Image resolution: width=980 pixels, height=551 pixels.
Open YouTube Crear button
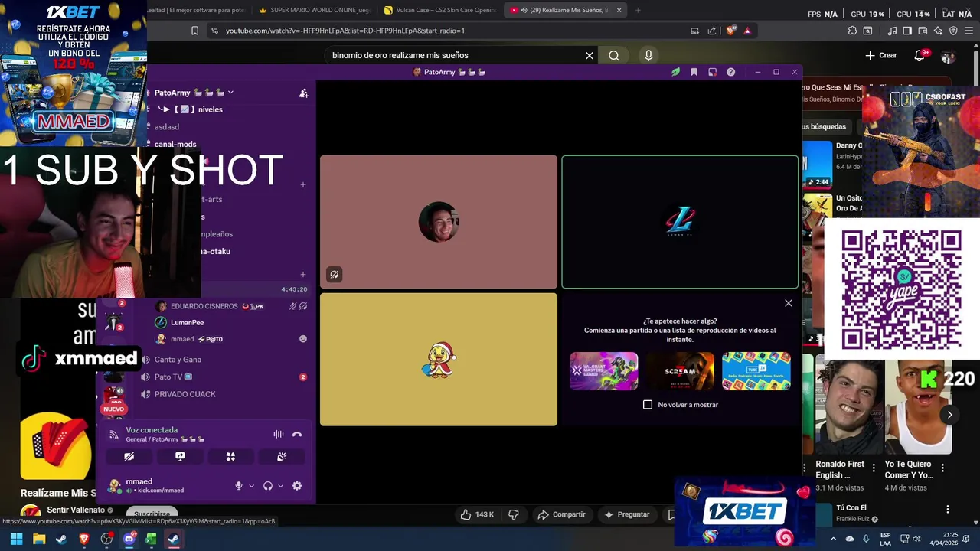(881, 55)
